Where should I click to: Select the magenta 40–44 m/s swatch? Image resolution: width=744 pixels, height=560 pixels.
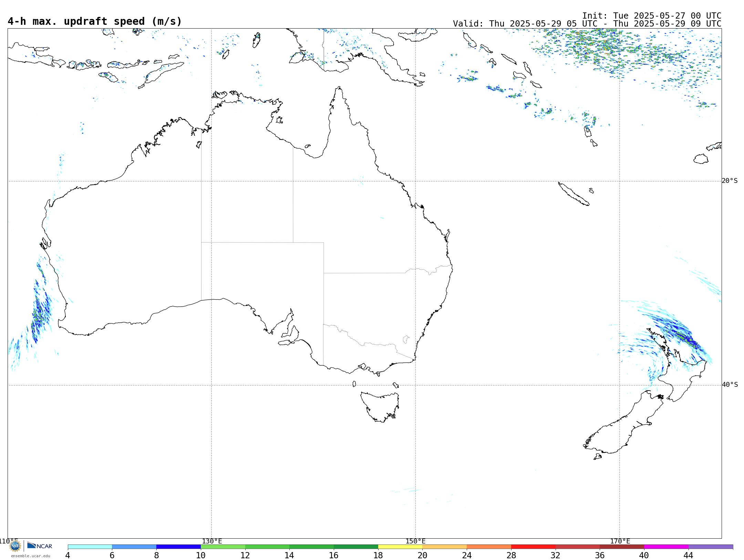666,547
